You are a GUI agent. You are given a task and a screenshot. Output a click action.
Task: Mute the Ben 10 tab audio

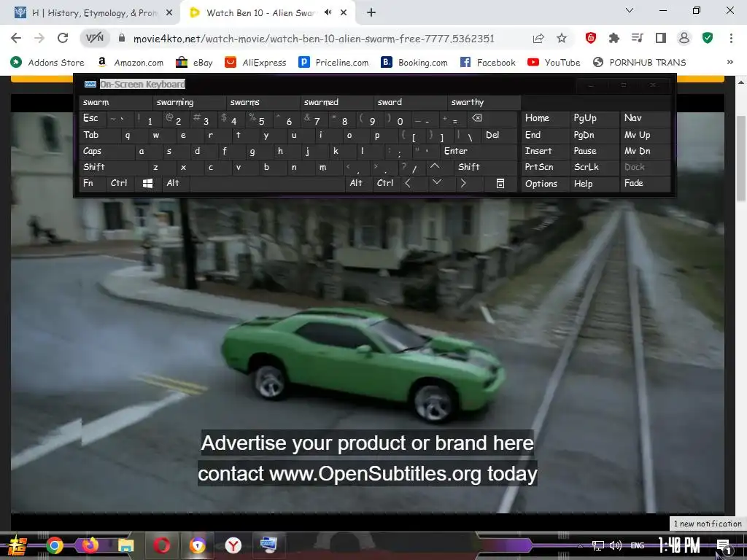click(x=328, y=12)
